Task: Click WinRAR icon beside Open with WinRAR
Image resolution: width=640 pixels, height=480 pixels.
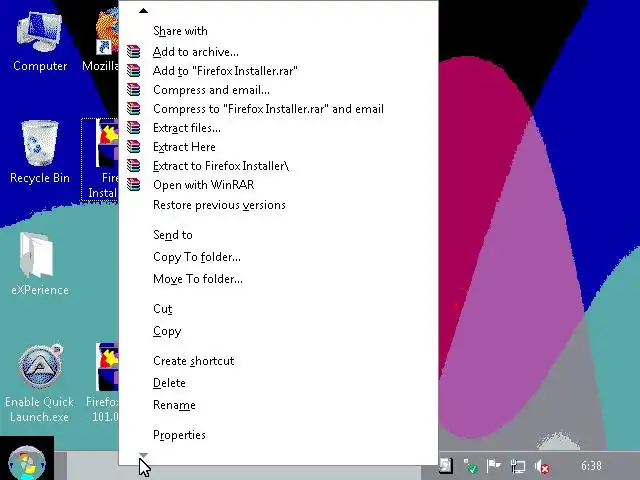Action: point(133,185)
